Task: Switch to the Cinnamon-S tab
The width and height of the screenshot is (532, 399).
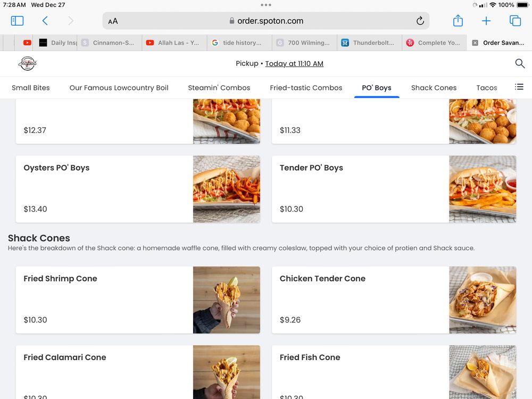Action: coord(110,43)
